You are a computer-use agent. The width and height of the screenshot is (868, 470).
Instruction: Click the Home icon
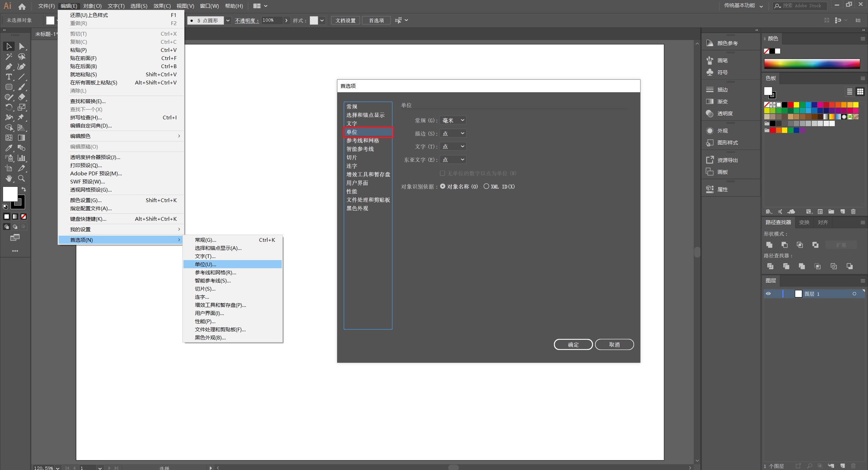22,6
